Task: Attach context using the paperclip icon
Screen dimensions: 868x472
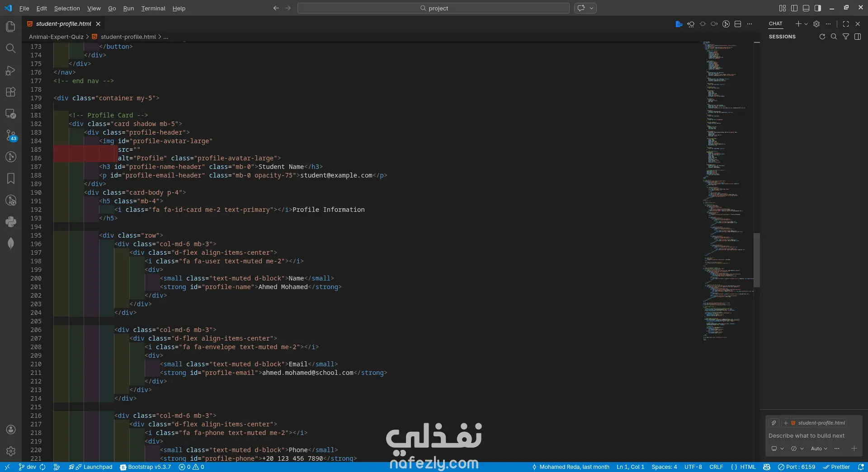Action: tap(774, 423)
